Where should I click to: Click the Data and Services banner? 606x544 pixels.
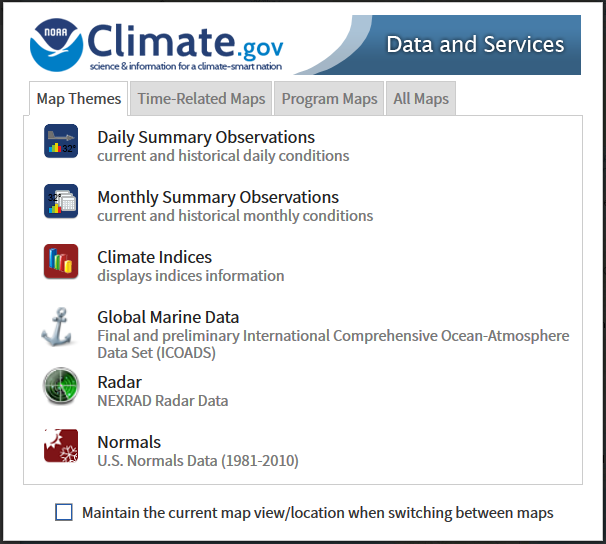coord(475,44)
